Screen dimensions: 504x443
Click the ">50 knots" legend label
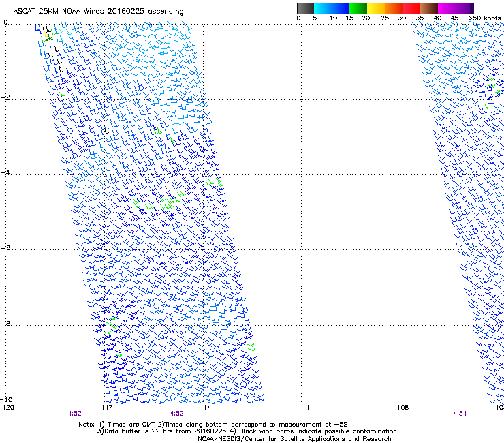click(x=484, y=18)
